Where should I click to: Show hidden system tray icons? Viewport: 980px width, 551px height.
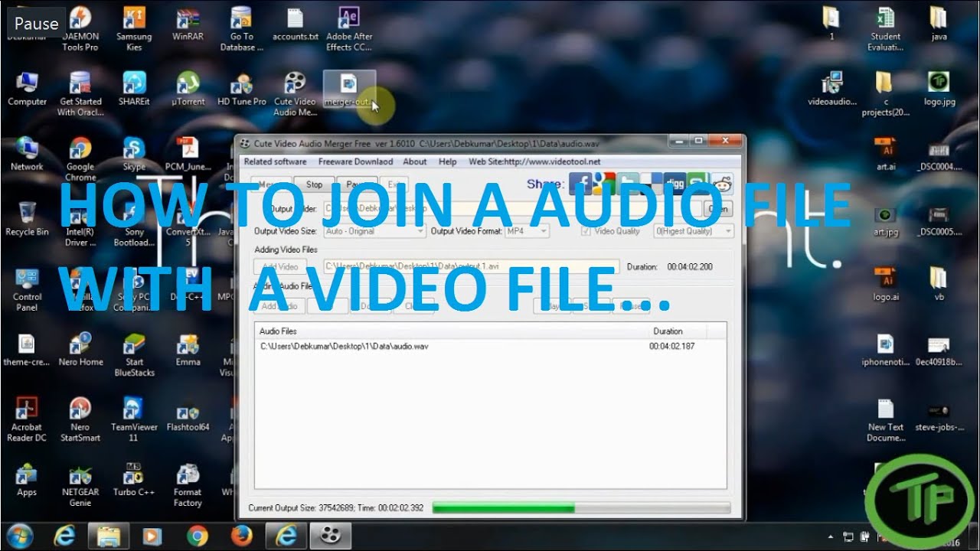pyautogui.click(x=831, y=536)
